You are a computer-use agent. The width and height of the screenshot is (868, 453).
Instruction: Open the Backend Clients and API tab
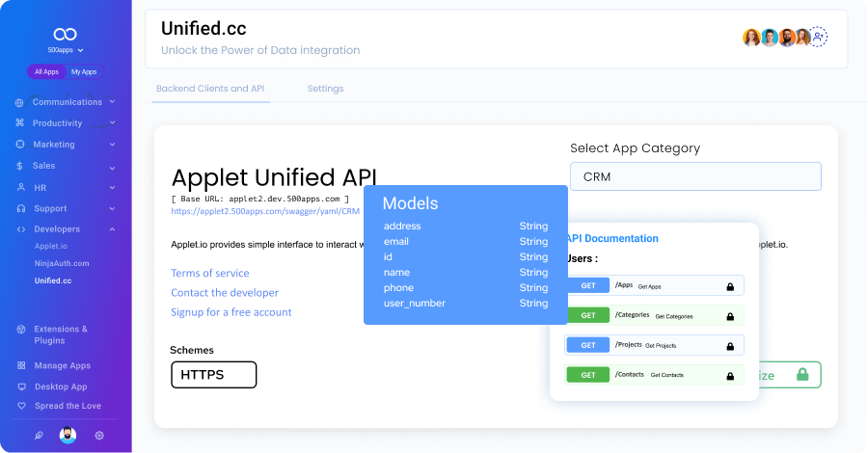(x=210, y=89)
